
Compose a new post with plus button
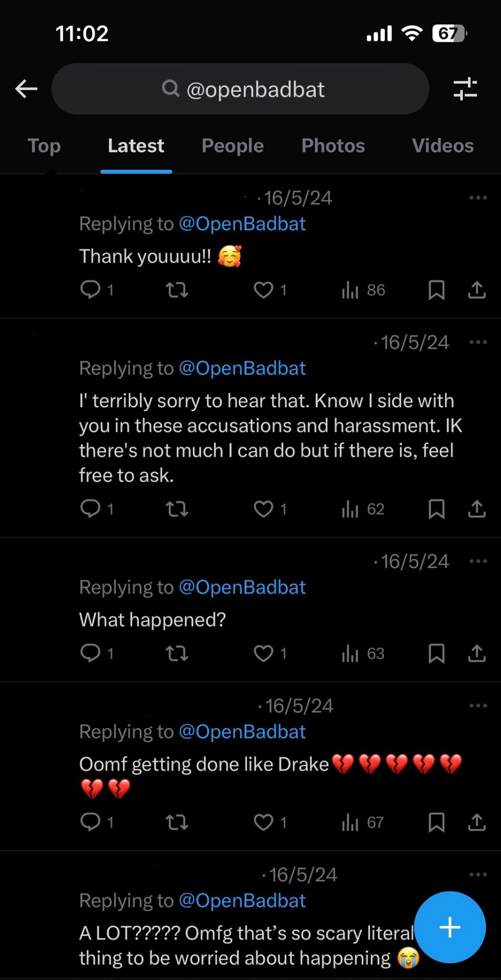[449, 927]
